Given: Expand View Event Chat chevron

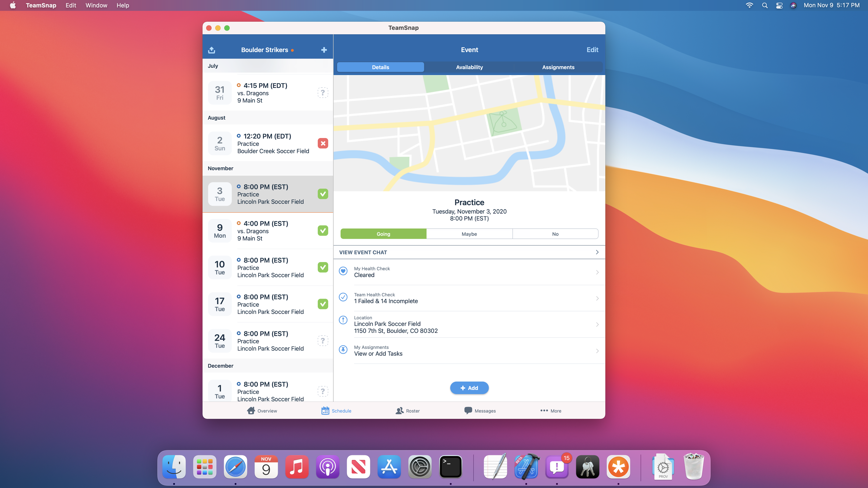Looking at the screenshot, I should pyautogui.click(x=597, y=252).
